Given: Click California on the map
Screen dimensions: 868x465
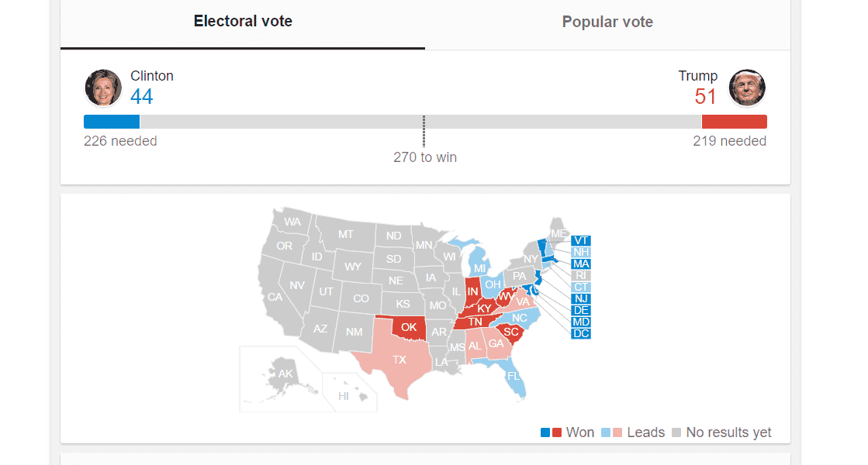Looking at the screenshot, I should (x=275, y=297).
